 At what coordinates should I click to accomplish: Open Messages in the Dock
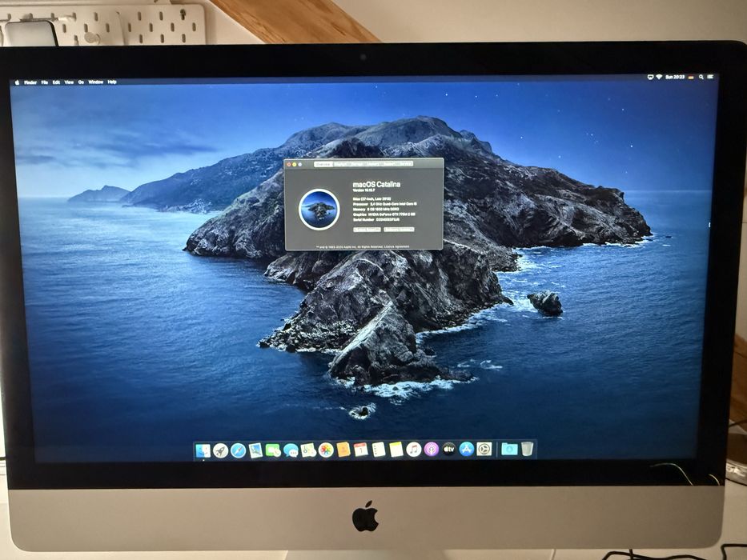pos(291,450)
